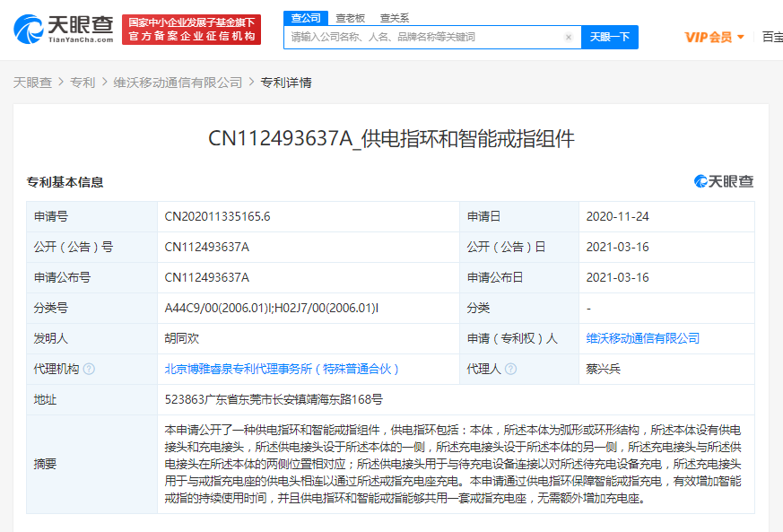
Task: Open the VIP会员 dropdown menu
Action: (708, 37)
